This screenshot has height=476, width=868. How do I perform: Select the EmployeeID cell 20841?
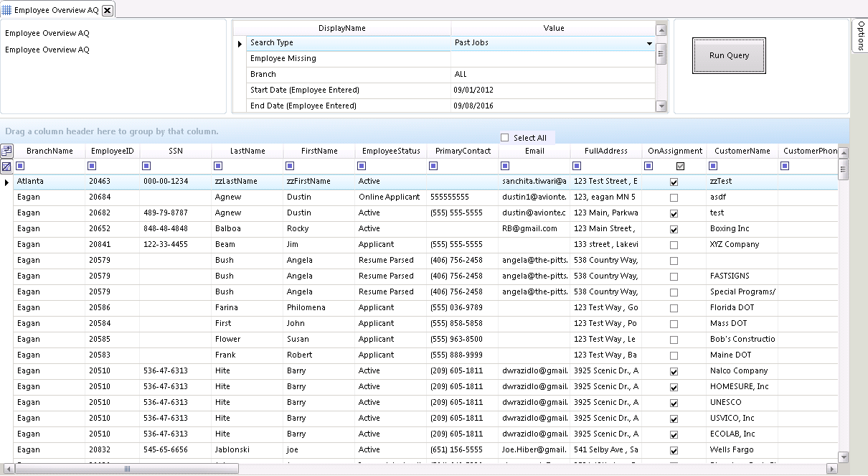coord(113,245)
